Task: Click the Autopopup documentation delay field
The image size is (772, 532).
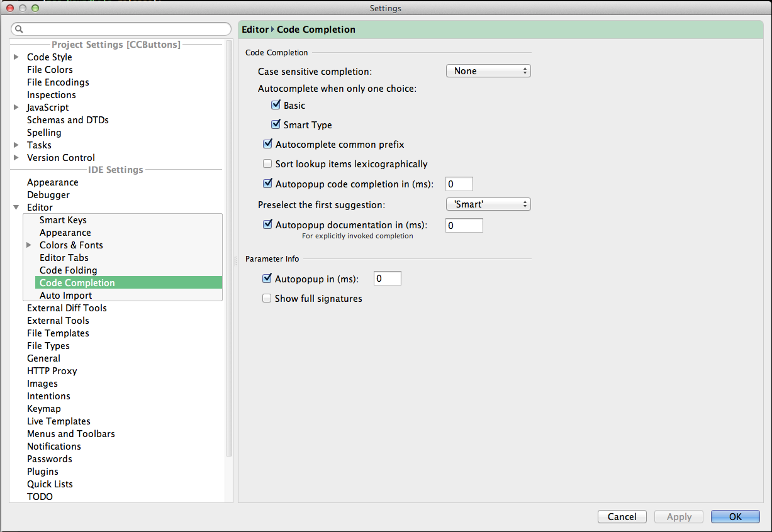Action: (464, 225)
